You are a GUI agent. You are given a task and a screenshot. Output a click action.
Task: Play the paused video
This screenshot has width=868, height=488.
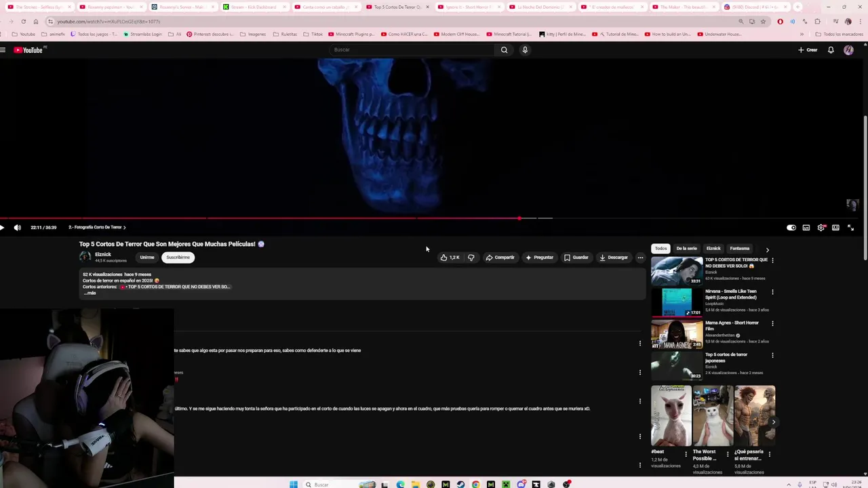coord(2,227)
